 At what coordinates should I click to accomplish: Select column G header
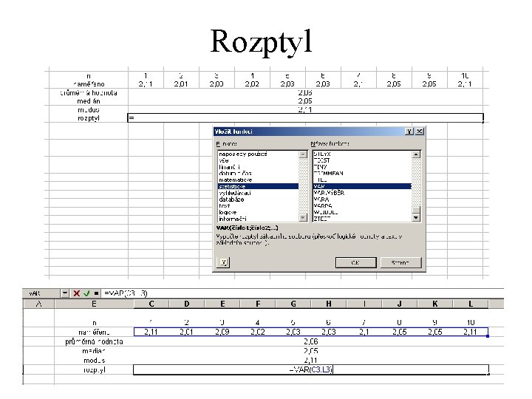[293, 304]
